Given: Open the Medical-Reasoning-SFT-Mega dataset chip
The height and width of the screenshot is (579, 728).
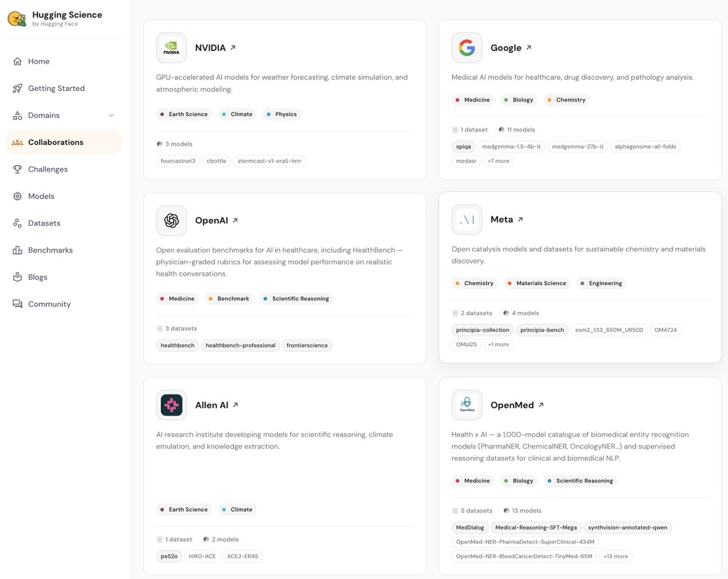Looking at the screenshot, I should click(x=536, y=527).
